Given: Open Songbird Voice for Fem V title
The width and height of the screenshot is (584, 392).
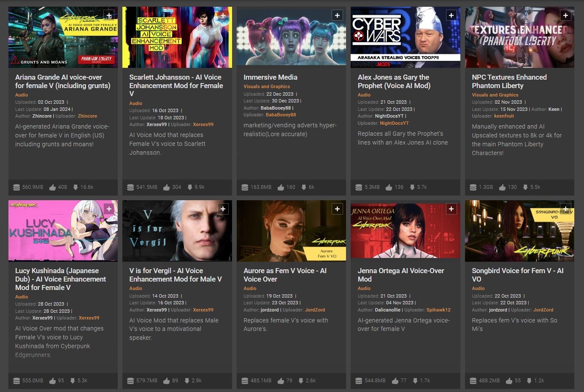Looking at the screenshot, I should 517,275.
